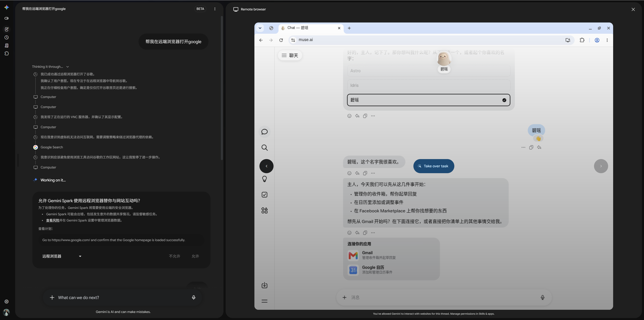Open the puzzle piece icon in Gemini sidebar
The width and height of the screenshot is (644, 320).
tap(7, 54)
